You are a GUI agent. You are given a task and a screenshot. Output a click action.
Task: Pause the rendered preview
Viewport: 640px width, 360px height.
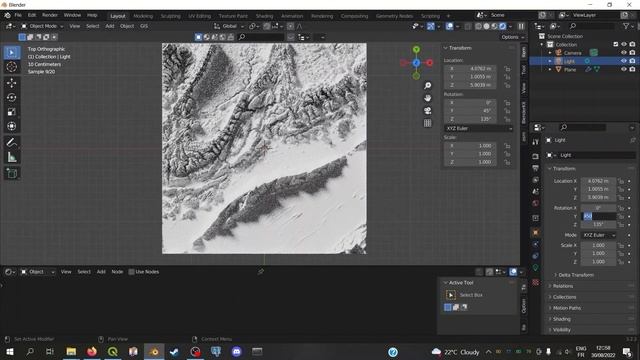click(x=521, y=26)
